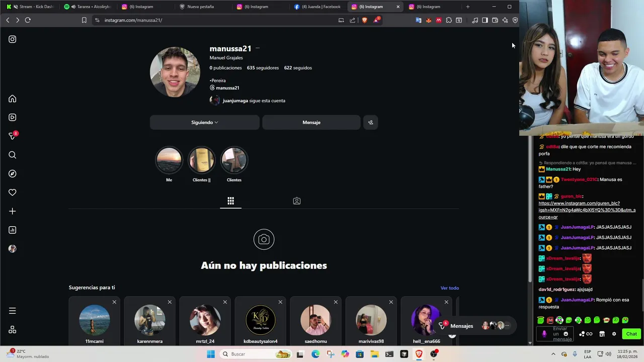This screenshot has width=644, height=362.
Task: Dismiss the karennmera suggestion card
Action: point(170,302)
